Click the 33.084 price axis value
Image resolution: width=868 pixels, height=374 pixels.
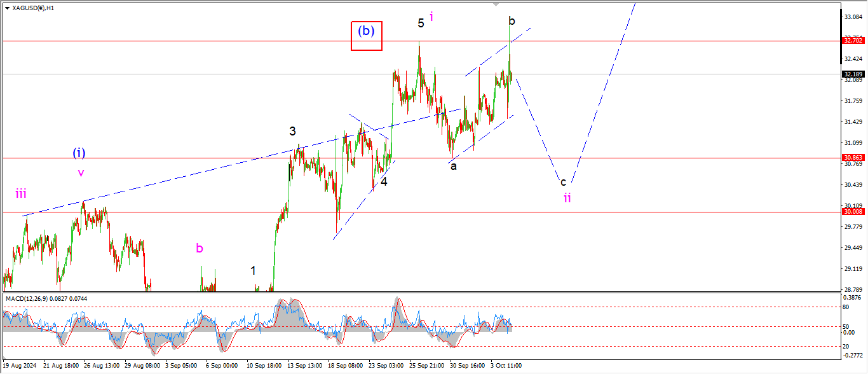(852, 17)
